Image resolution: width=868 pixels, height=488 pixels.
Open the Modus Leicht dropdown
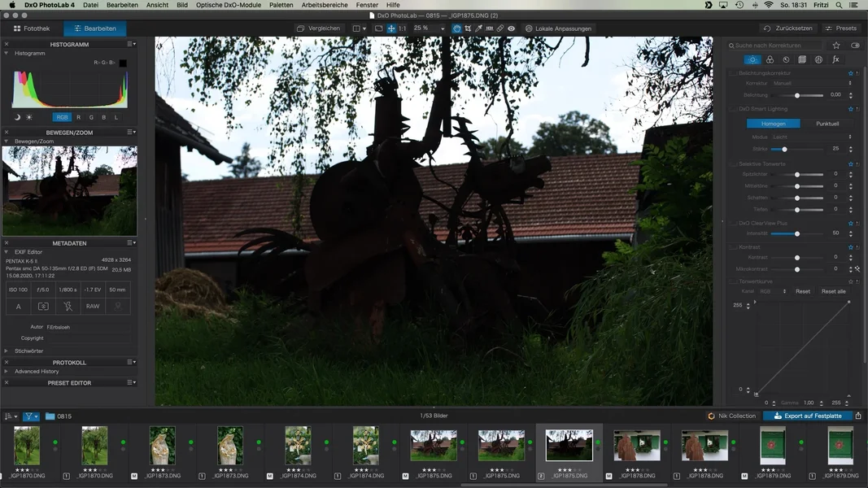point(812,137)
